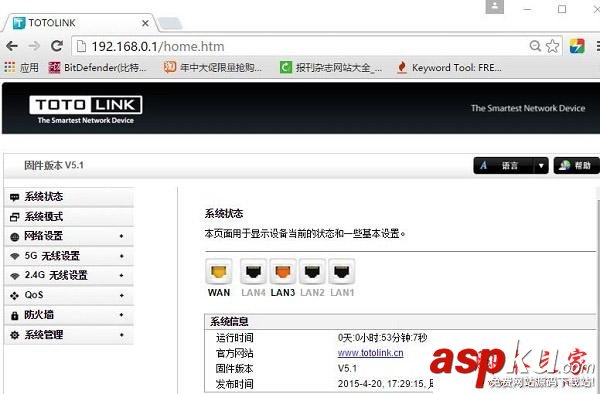Click the windows icon beside 系统模式

click(15, 217)
